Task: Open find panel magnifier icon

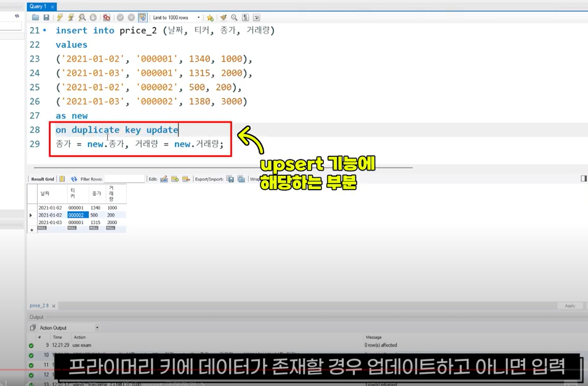Action: coord(235,17)
